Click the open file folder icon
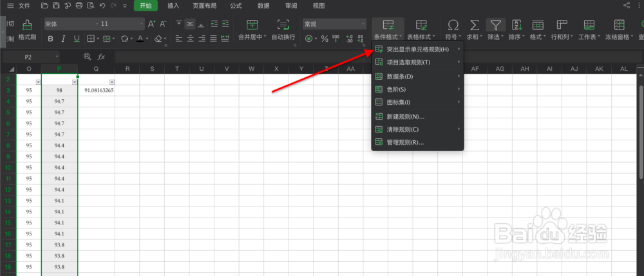 [45, 6]
